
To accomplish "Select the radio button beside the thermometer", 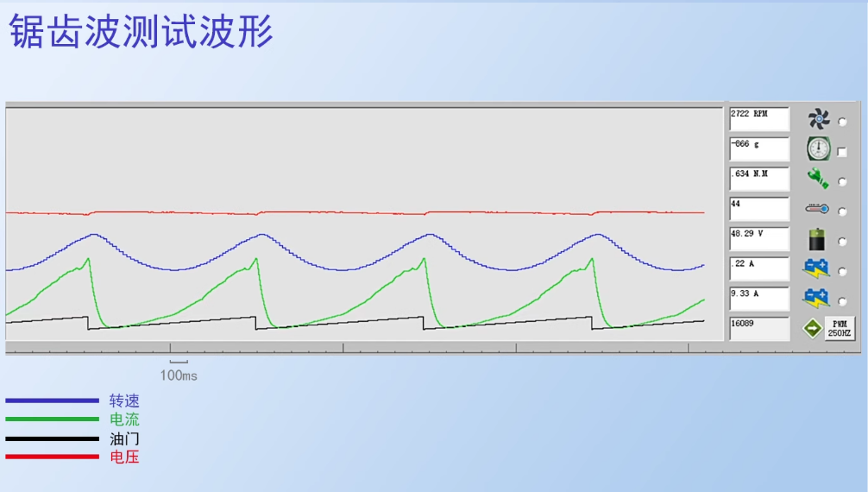I will [x=842, y=211].
